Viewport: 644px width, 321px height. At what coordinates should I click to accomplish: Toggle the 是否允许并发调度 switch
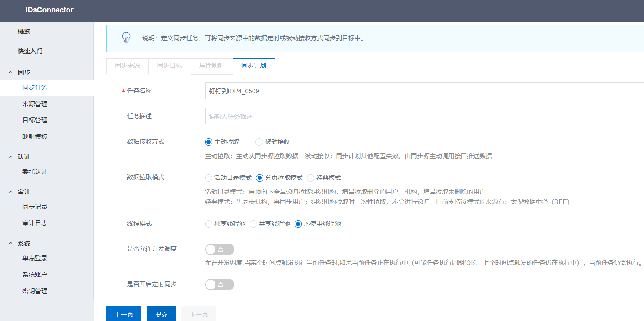click(220, 249)
